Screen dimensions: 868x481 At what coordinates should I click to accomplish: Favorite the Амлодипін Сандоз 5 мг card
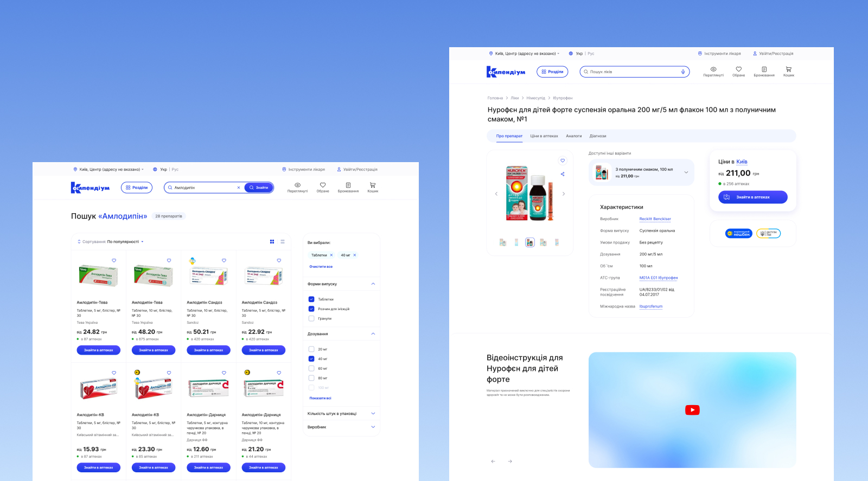pos(279,260)
